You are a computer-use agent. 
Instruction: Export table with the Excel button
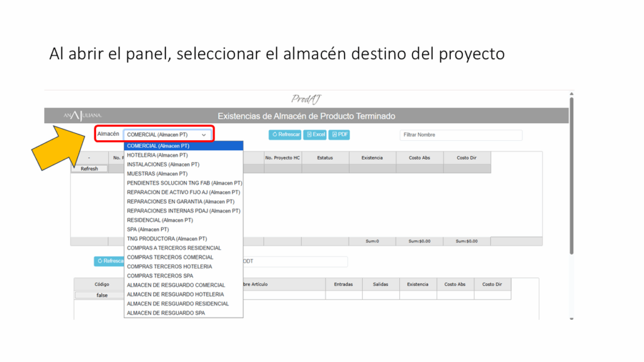pyautogui.click(x=315, y=134)
